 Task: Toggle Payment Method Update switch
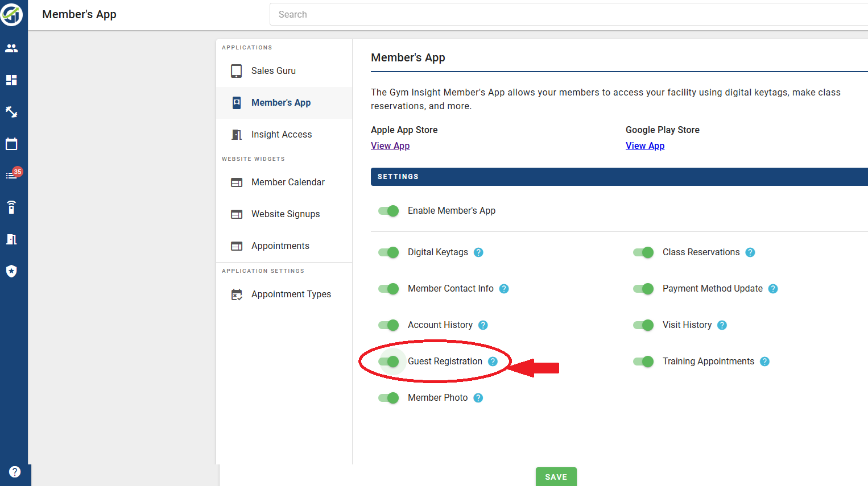point(643,289)
